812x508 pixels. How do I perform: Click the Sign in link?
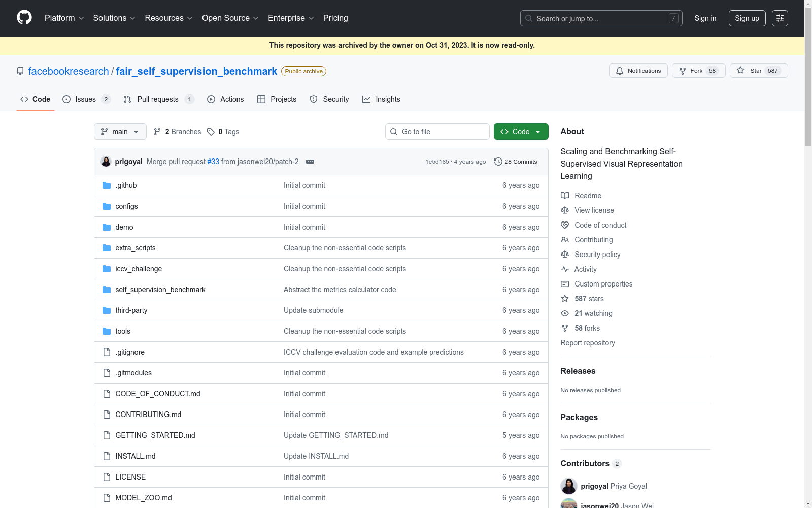pyautogui.click(x=705, y=18)
